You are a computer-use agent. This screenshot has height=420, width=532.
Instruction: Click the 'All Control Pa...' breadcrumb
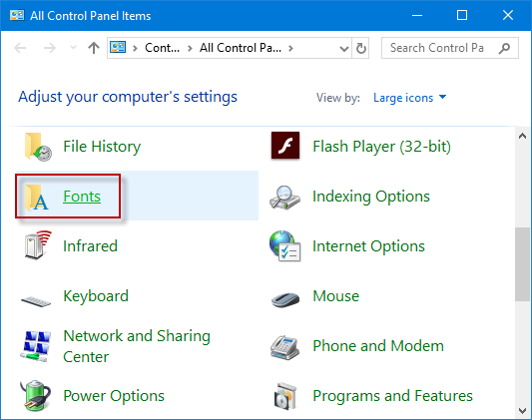pyautogui.click(x=241, y=48)
